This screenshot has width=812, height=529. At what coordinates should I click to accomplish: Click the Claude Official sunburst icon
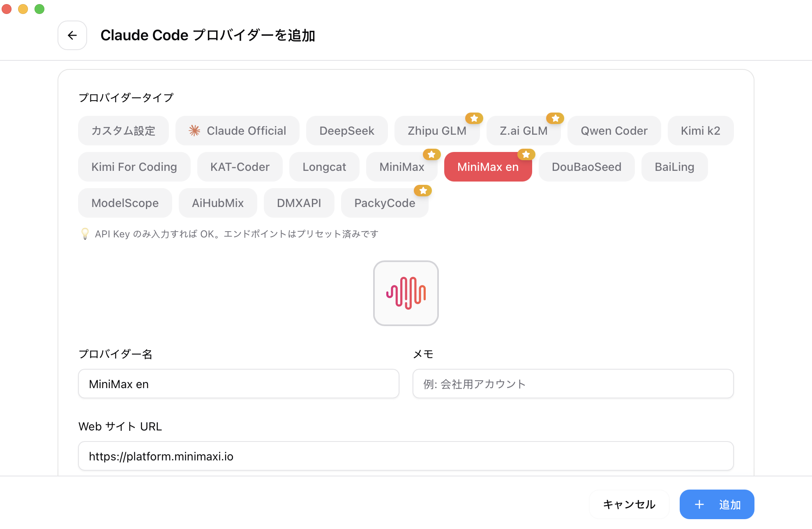click(194, 131)
